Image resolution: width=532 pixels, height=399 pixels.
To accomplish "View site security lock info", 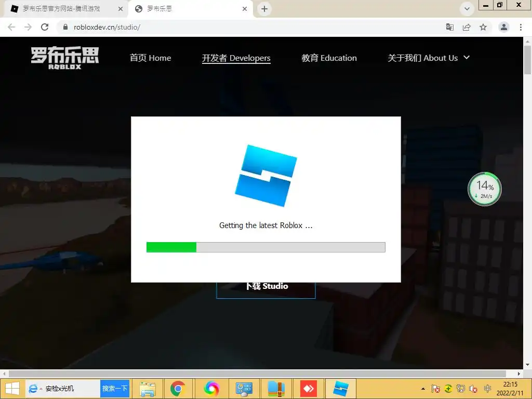I will [x=65, y=27].
